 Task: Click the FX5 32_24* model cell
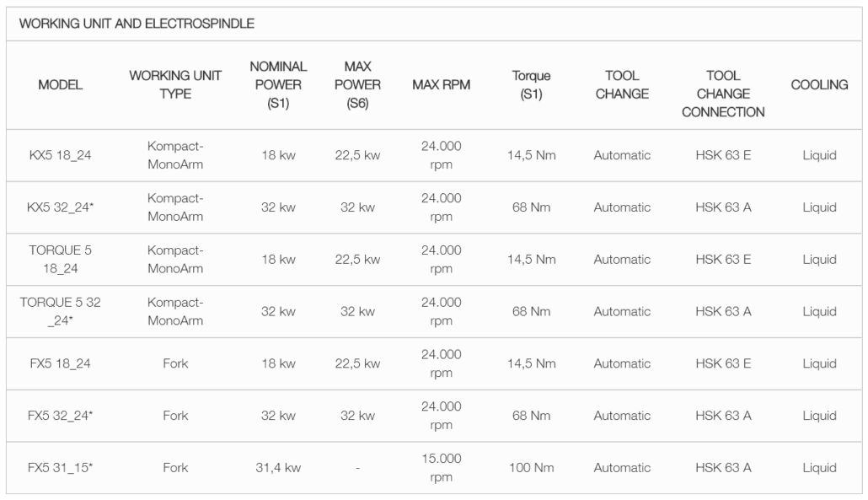(61, 416)
